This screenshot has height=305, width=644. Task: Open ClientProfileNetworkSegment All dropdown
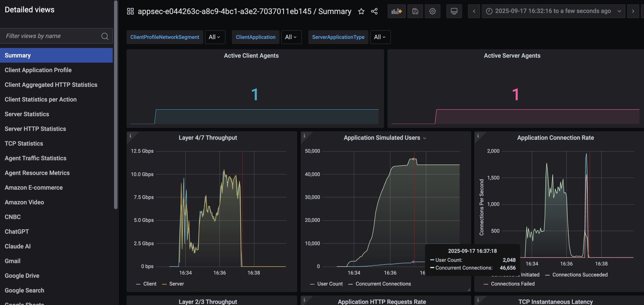(215, 37)
